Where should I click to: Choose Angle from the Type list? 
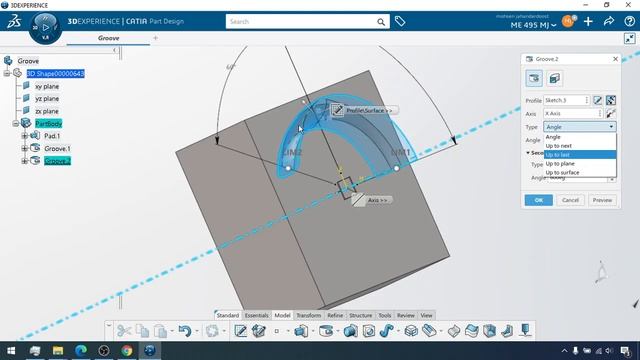tap(580, 137)
